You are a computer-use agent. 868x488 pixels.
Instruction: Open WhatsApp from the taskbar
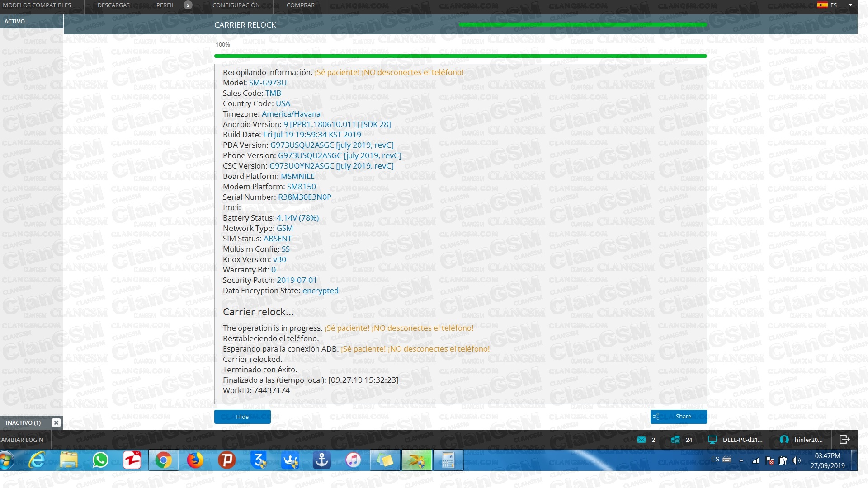(100, 460)
